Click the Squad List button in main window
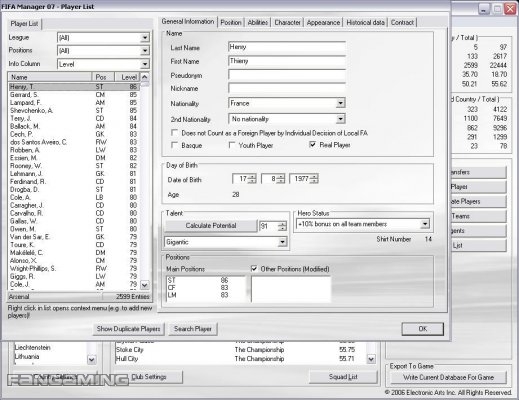The width and height of the screenshot is (519, 400). [343, 377]
